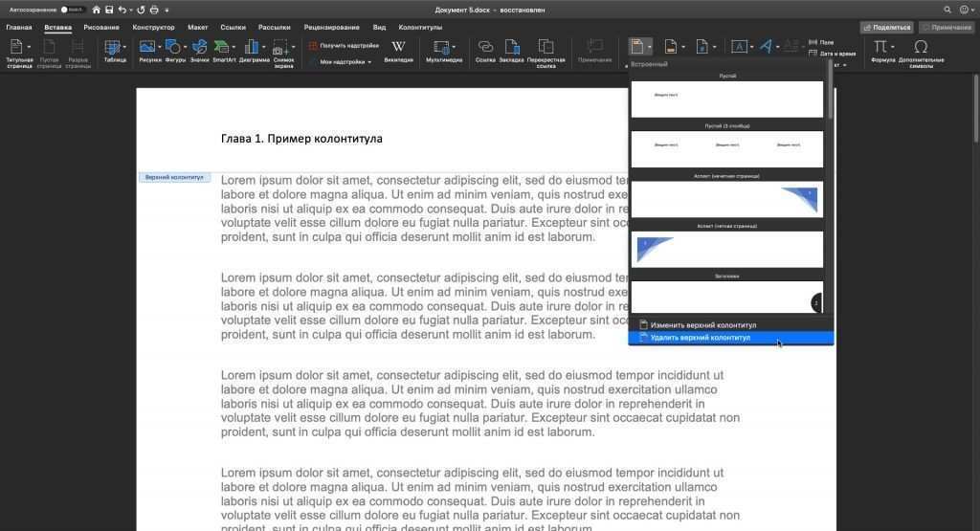
Task: Open the Википедия add-in
Action: tap(398, 52)
